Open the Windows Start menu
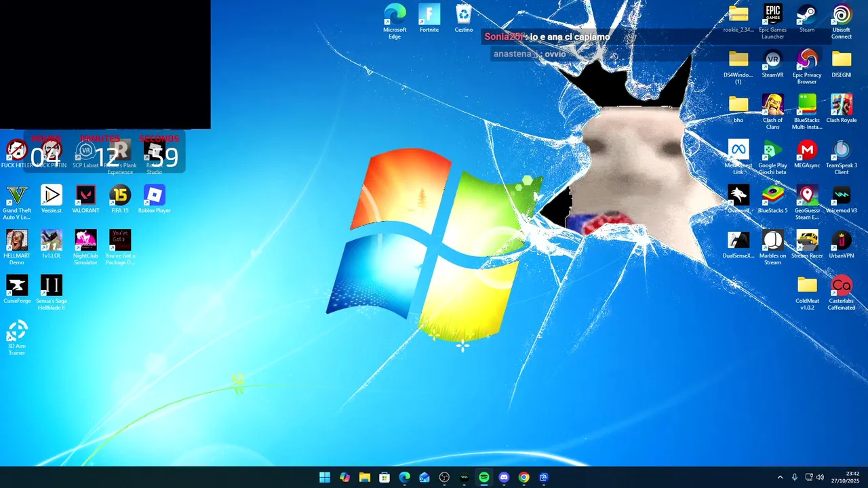The image size is (868, 488). click(325, 477)
